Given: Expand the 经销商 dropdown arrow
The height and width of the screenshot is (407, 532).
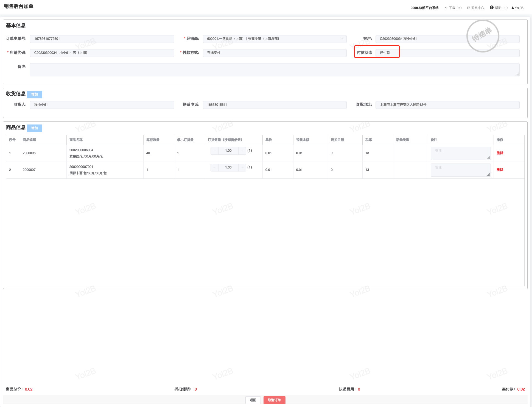Looking at the screenshot, I should click(x=342, y=39).
